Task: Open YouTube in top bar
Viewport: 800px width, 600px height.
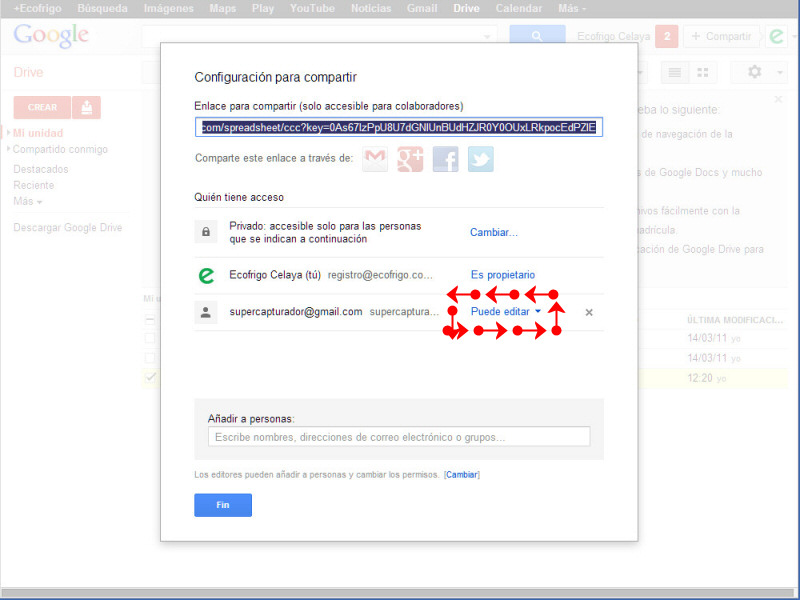Action: [x=312, y=9]
